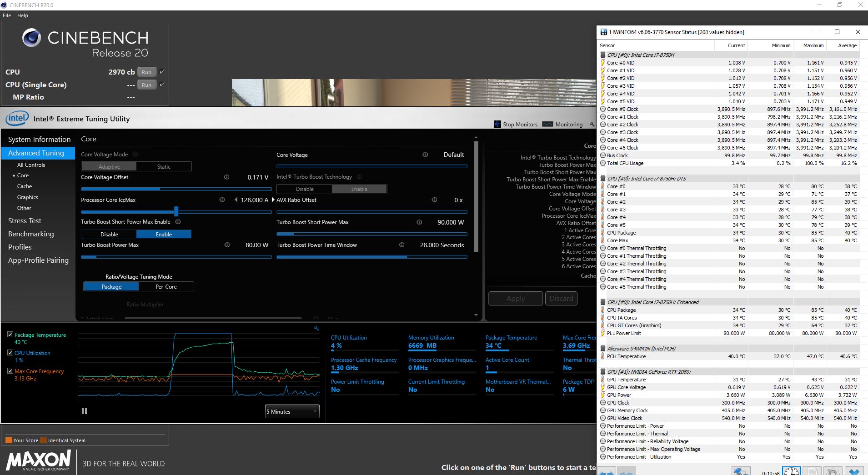Collapse Intel Core i7-8750H: DTS sensor group
This screenshot has width=868, height=475.
pos(603,179)
